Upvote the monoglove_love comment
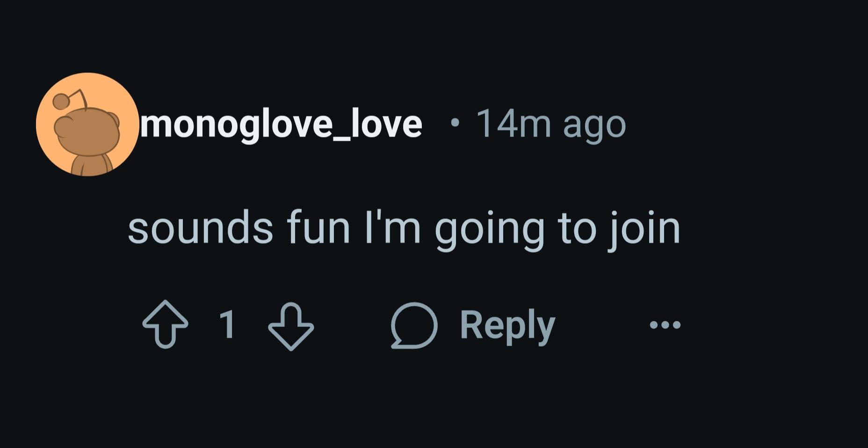 [x=165, y=325]
